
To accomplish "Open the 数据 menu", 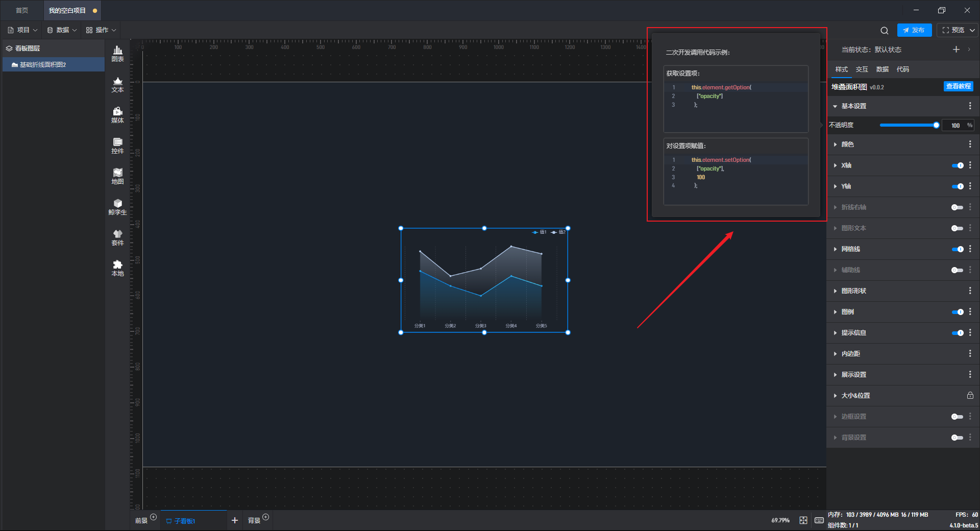I will tap(62, 30).
